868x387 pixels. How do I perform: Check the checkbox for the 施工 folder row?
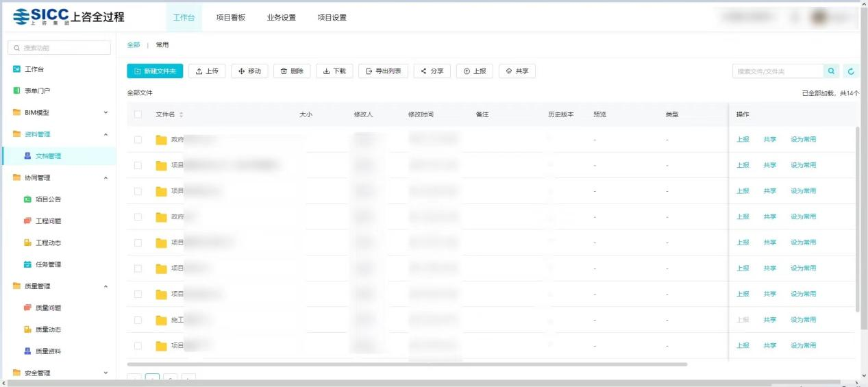tap(138, 320)
